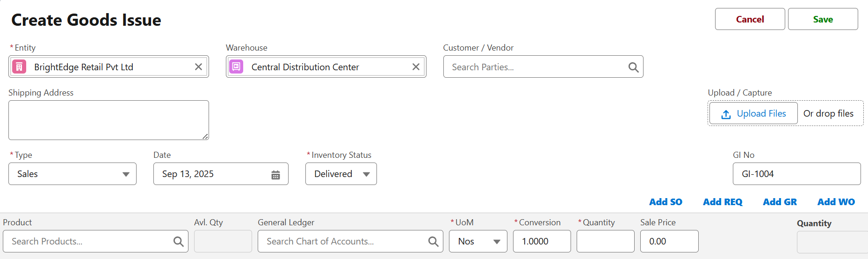Click the Add REQ link
The height and width of the screenshot is (259, 868).
(x=723, y=202)
